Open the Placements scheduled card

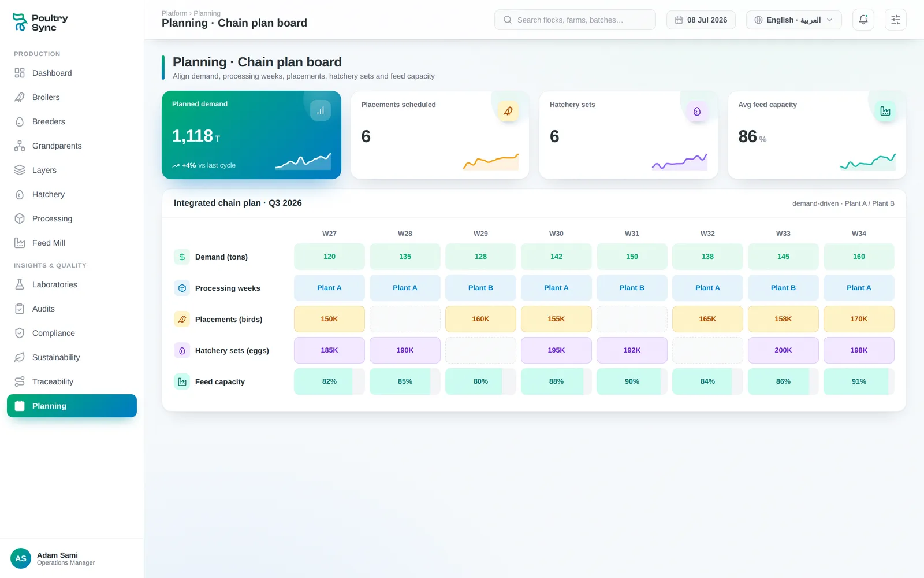coord(440,135)
